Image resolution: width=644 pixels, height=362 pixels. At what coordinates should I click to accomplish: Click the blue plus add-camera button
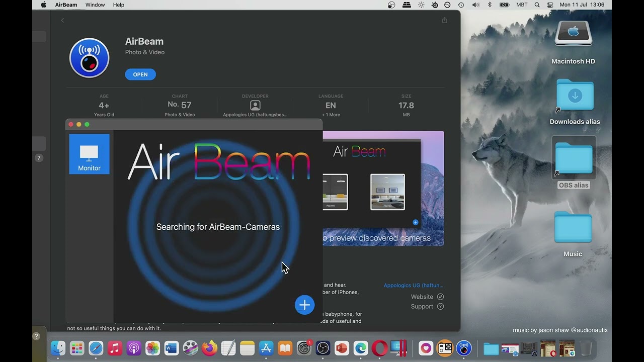[304, 305]
